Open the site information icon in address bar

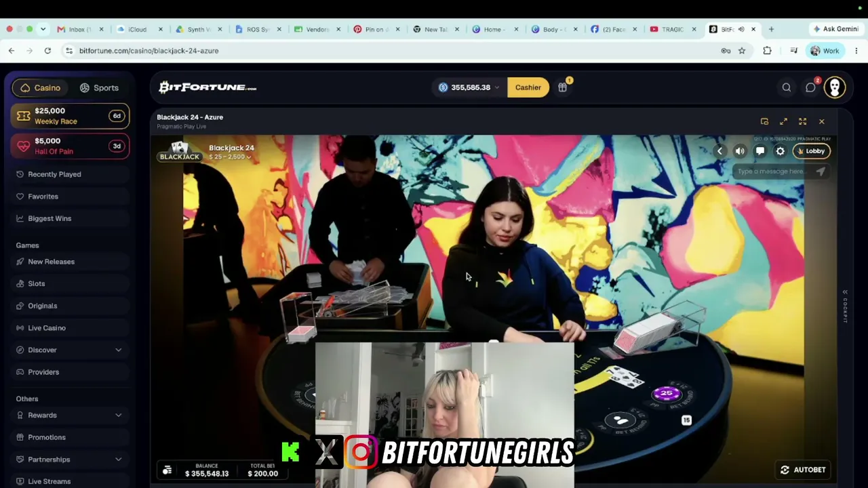tap(69, 51)
